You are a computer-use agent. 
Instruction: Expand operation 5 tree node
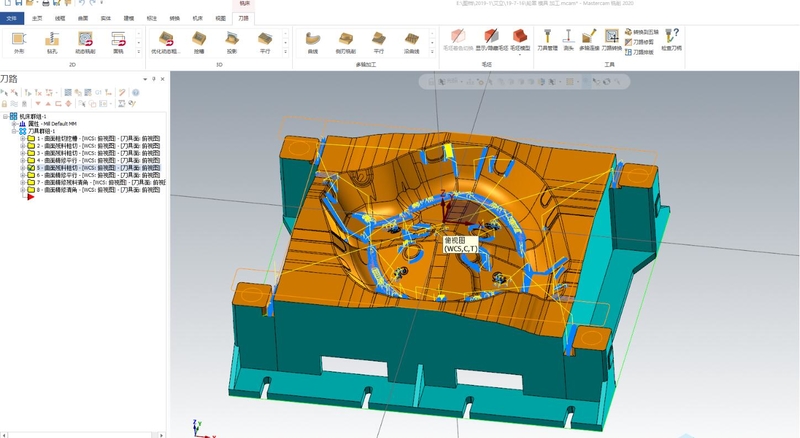tap(22, 167)
